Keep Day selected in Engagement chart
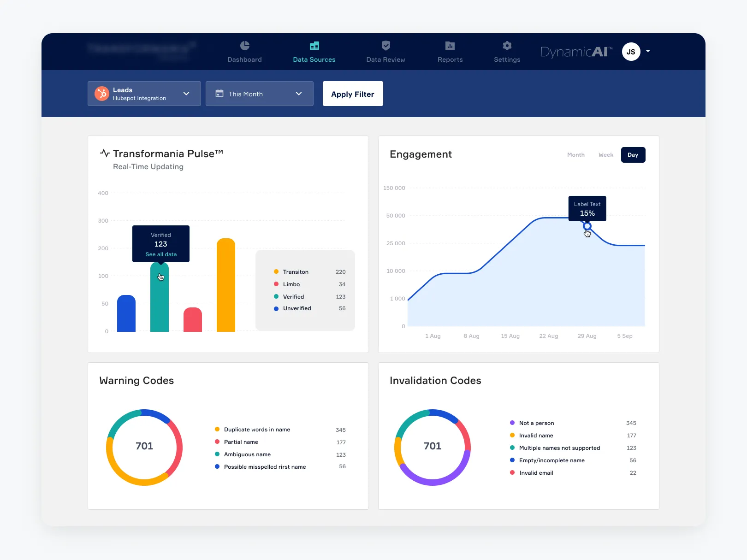This screenshot has width=747, height=560. click(x=633, y=155)
